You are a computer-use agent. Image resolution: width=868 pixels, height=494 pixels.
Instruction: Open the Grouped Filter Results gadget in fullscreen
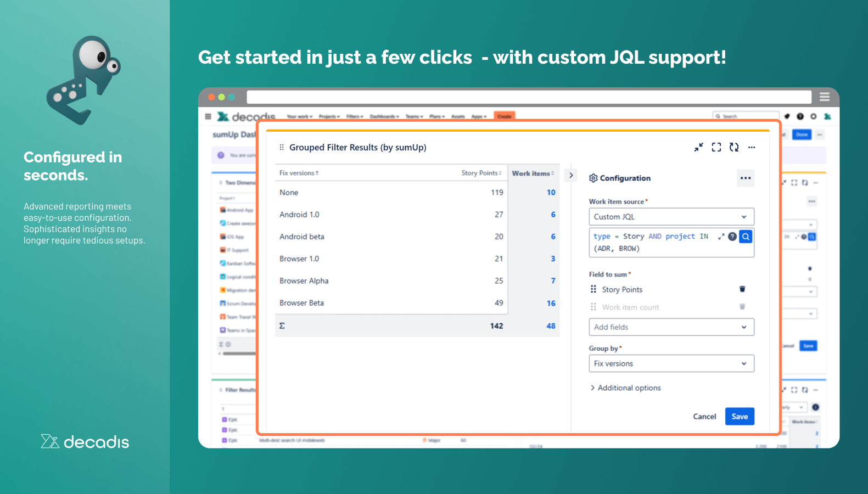pyautogui.click(x=716, y=147)
